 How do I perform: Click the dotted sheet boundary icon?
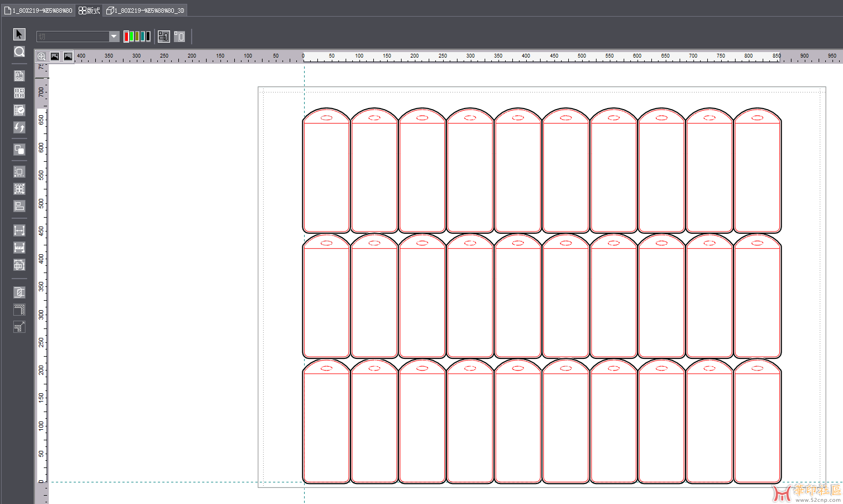pos(19,172)
